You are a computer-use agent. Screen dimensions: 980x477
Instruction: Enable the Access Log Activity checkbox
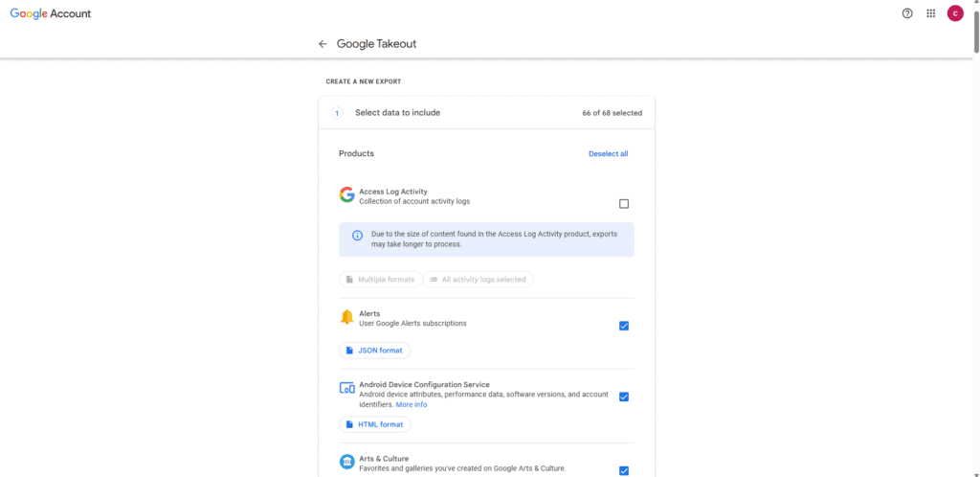624,204
